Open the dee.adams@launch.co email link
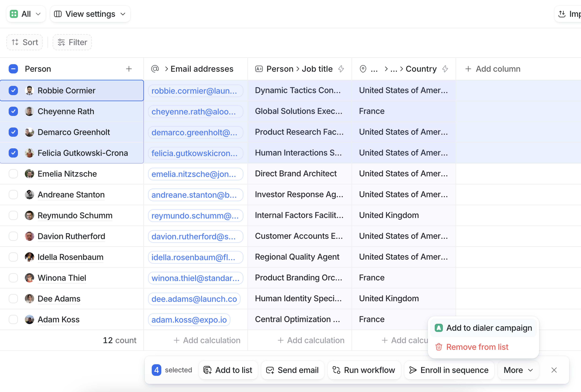 pos(194,299)
